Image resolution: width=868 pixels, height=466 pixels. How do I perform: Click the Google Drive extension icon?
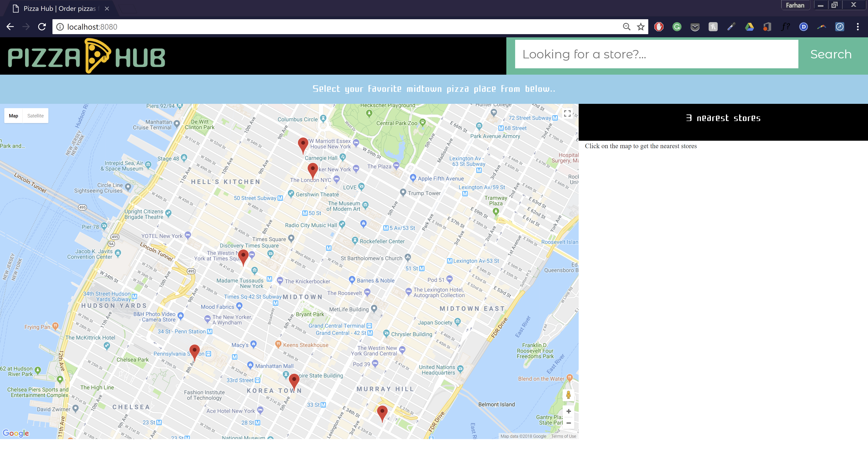click(749, 27)
